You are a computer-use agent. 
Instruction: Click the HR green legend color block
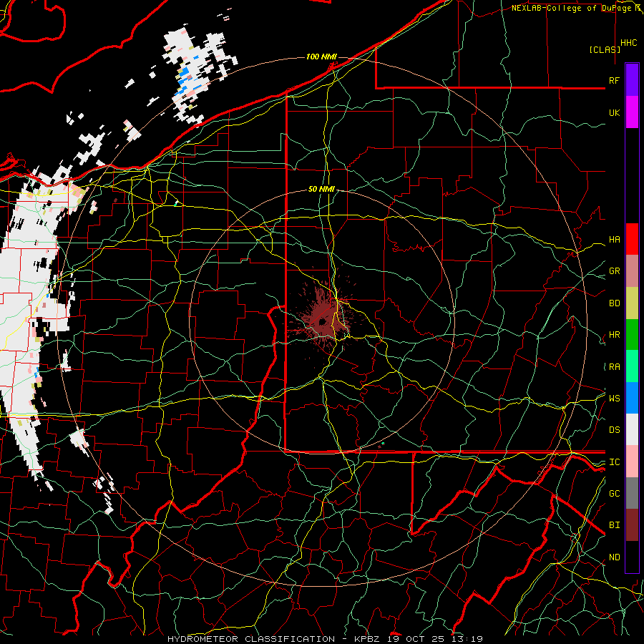coord(632,334)
